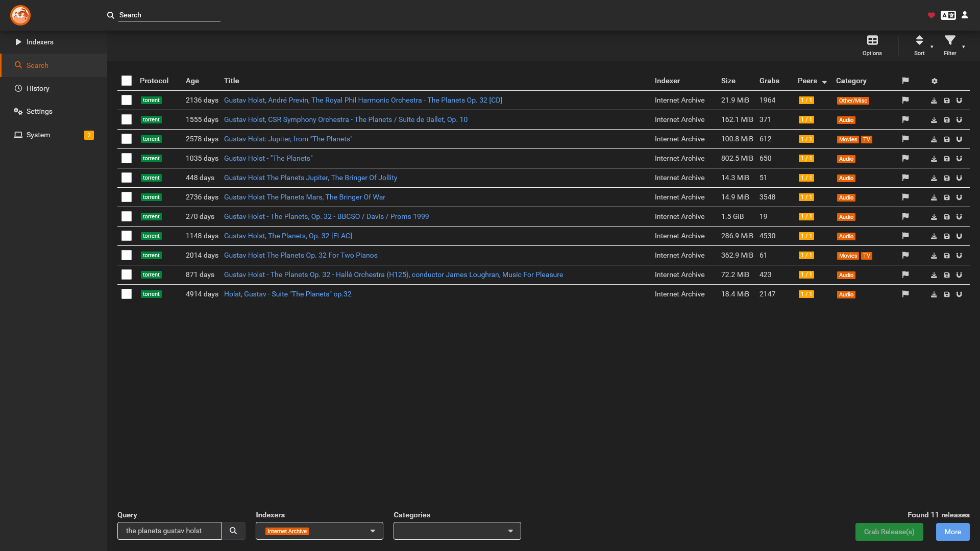This screenshot has height=551, width=980.
Task: Sort by the Category column header
Action: pos(851,81)
